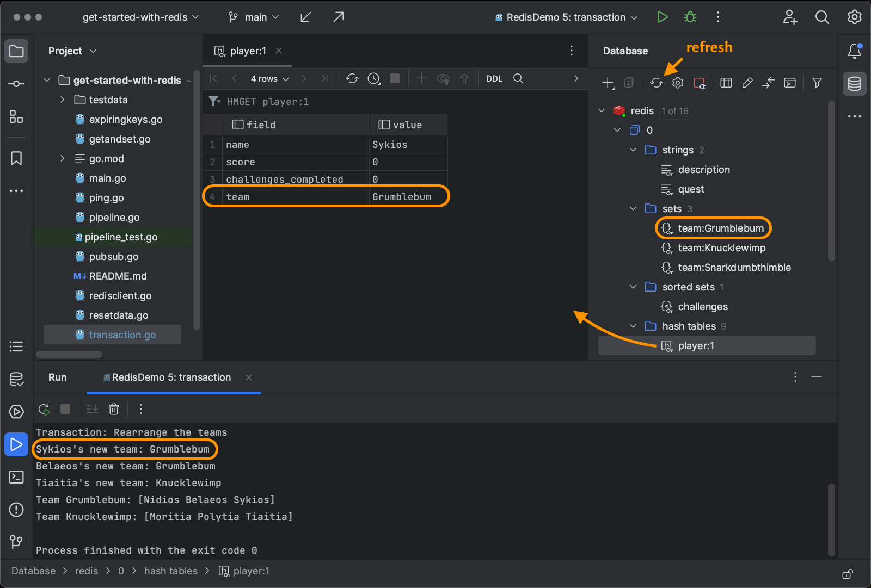Toggle soft-wrap scroll to end in console
871x588 pixels.
93,409
